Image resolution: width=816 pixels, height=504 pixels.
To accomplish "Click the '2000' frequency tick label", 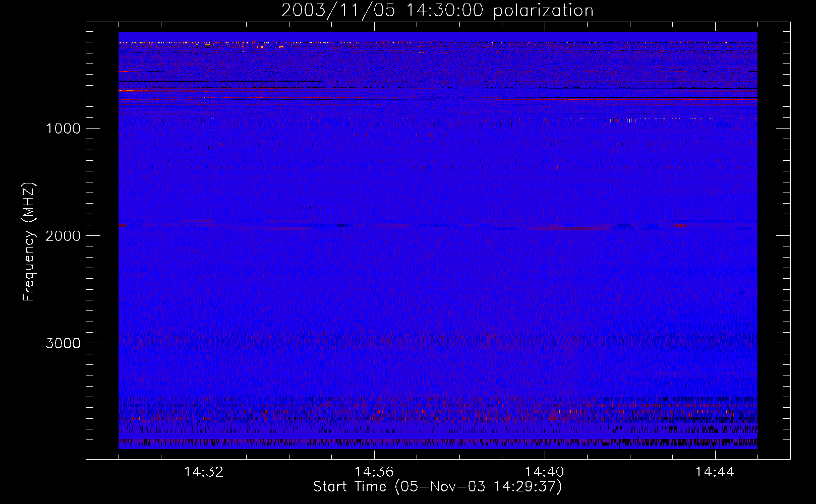I will [x=63, y=236].
